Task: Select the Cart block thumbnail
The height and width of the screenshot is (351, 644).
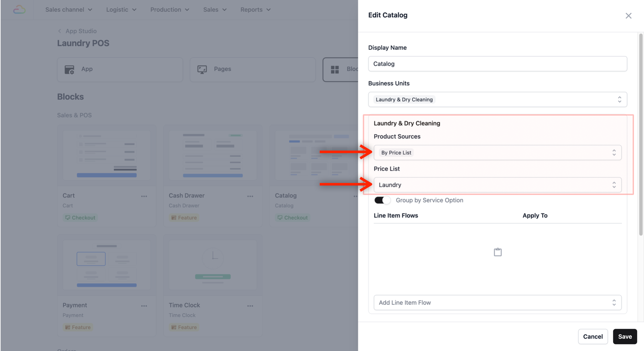Action: (107, 155)
